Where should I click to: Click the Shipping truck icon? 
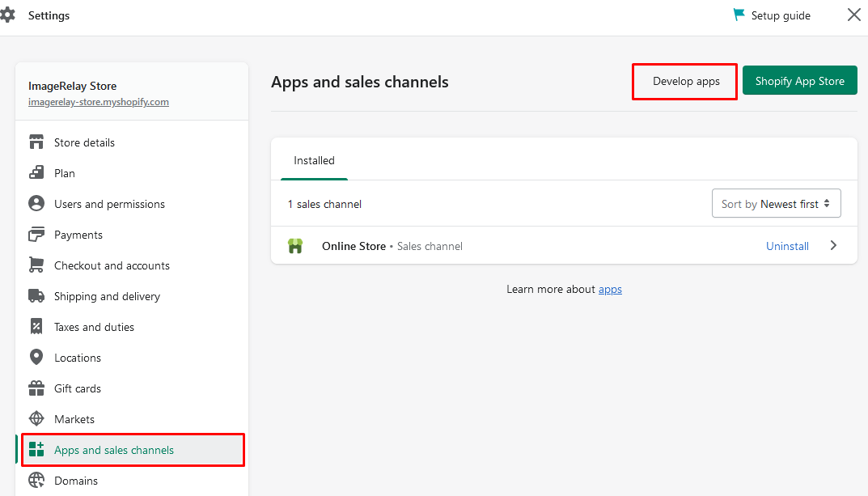36,296
